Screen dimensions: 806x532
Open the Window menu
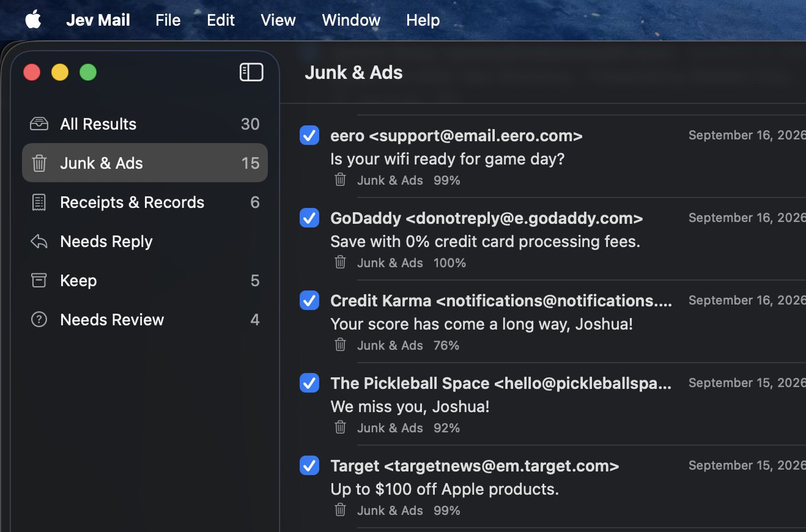click(x=351, y=20)
